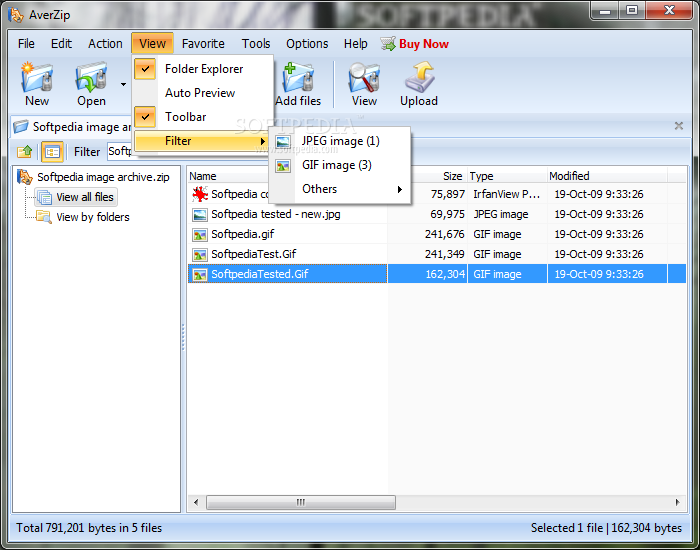Select View by folders tree item
The image size is (700, 550).
pos(93,217)
